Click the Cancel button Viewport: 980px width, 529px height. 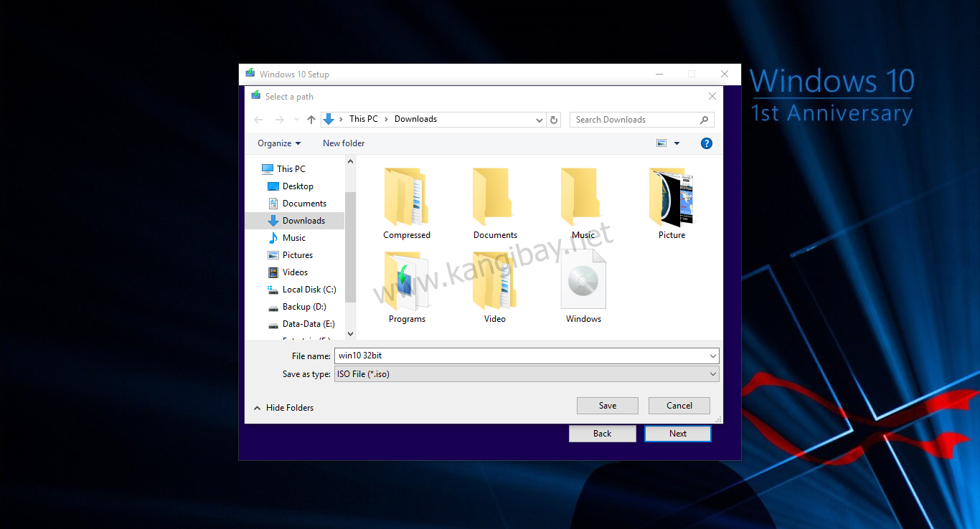679,406
